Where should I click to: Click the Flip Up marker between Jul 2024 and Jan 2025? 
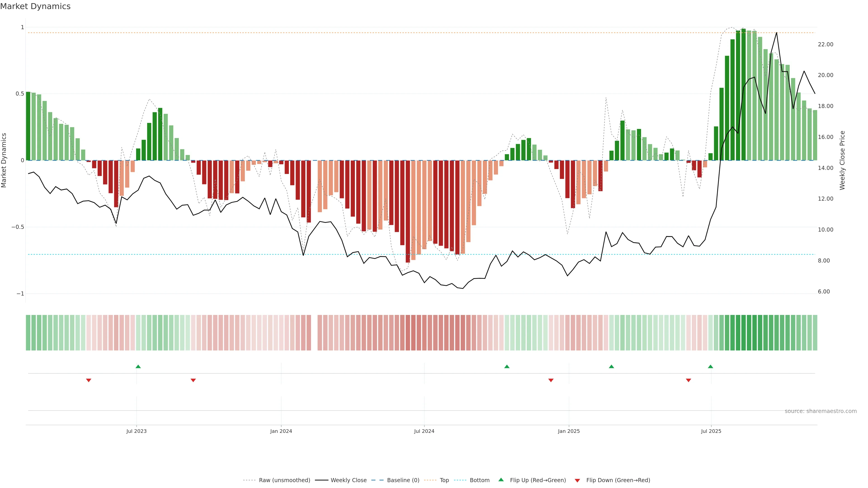(507, 366)
